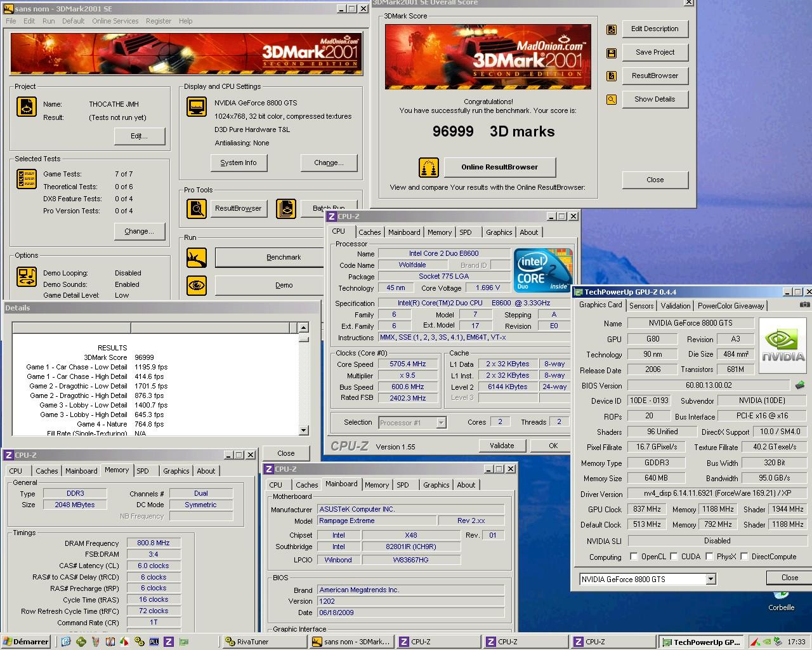
Task: Select SPD tab in the memory CPU-Z window
Action: click(x=143, y=471)
